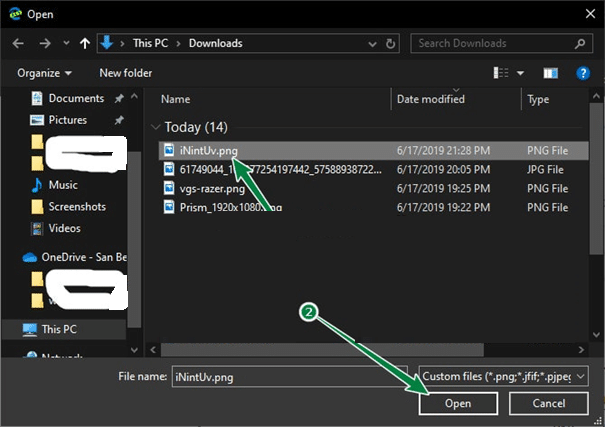Open the Videos folder in sidebar
The image size is (607, 427).
pyautogui.click(x=66, y=227)
